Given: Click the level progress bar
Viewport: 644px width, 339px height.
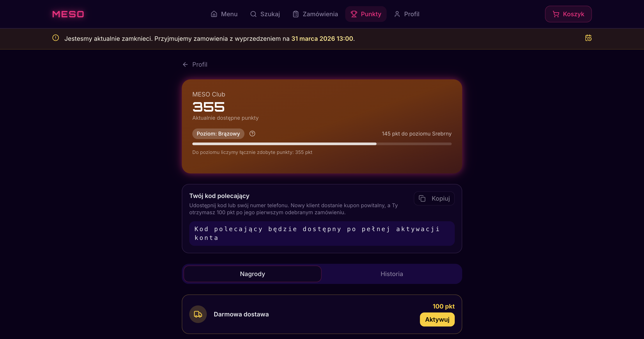Looking at the screenshot, I should tap(322, 144).
